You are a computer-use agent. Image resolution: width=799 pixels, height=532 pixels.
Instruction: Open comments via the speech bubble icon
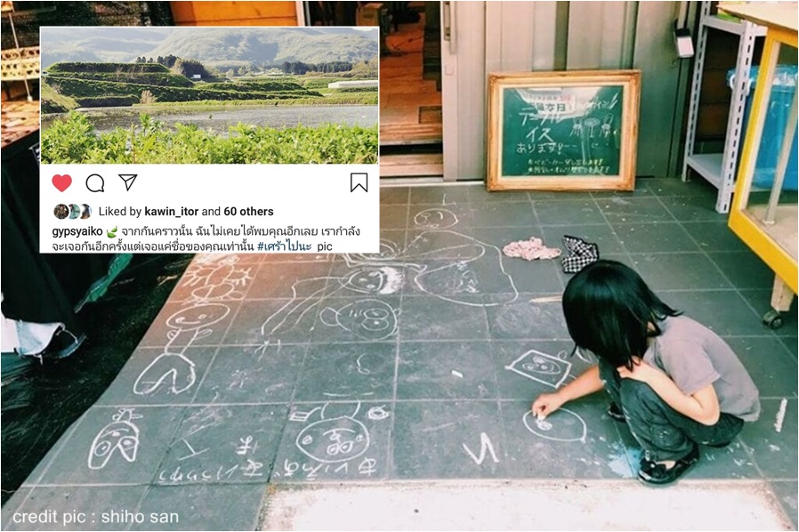point(95,182)
